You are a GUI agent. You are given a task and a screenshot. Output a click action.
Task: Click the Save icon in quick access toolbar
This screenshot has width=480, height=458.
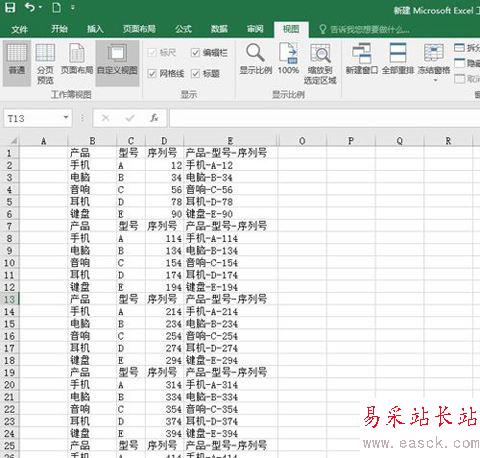point(10,7)
